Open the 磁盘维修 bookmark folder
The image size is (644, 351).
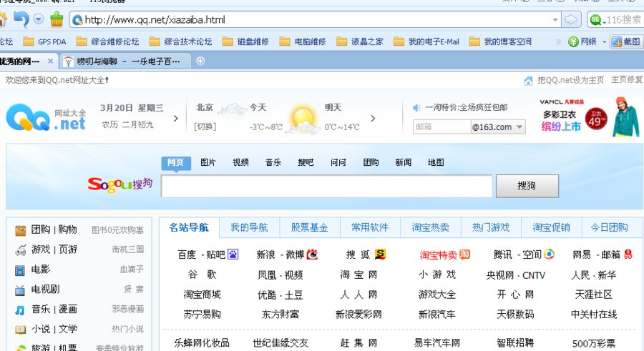point(245,41)
